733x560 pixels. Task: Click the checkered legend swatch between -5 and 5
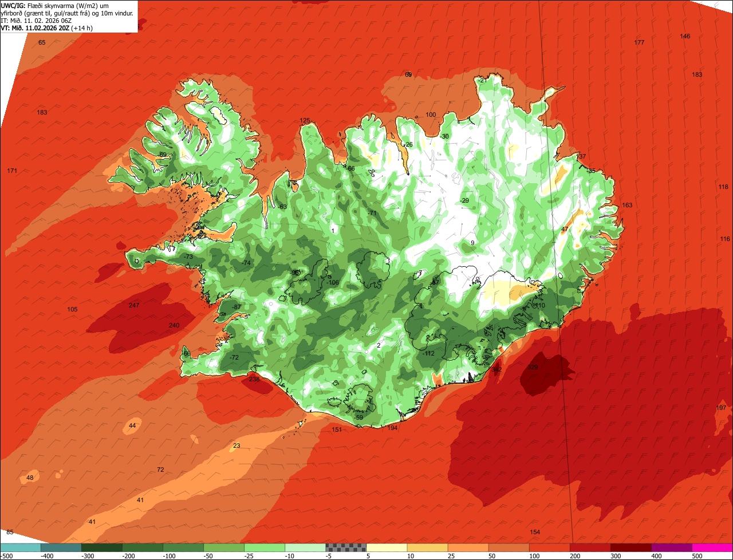click(346, 547)
